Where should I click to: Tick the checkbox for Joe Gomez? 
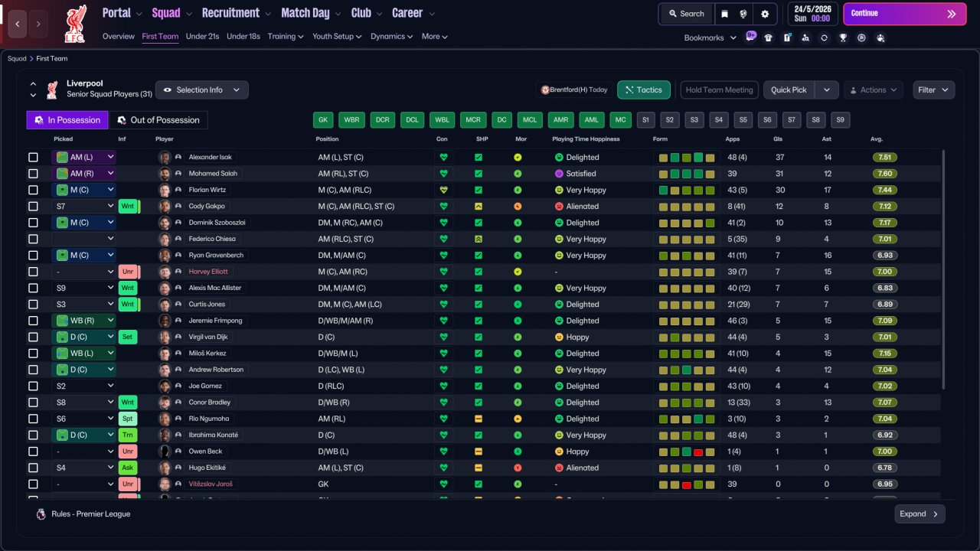[x=33, y=386]
